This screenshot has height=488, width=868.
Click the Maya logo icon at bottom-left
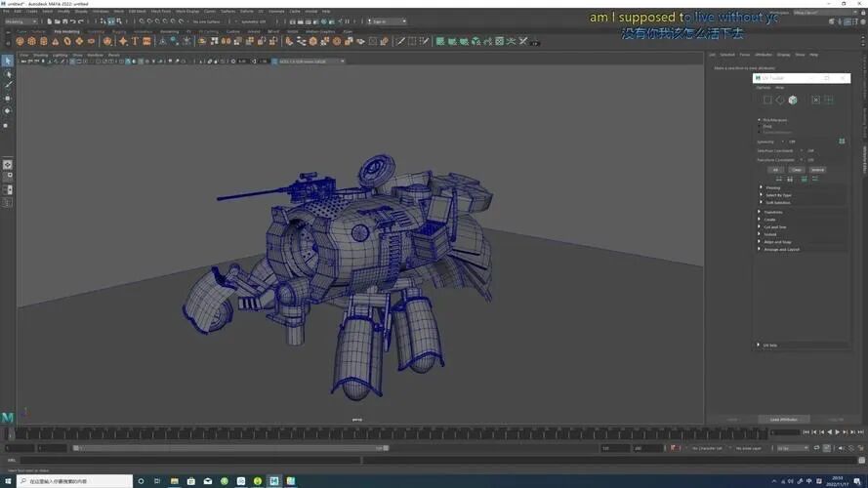(x=8, y=417)
